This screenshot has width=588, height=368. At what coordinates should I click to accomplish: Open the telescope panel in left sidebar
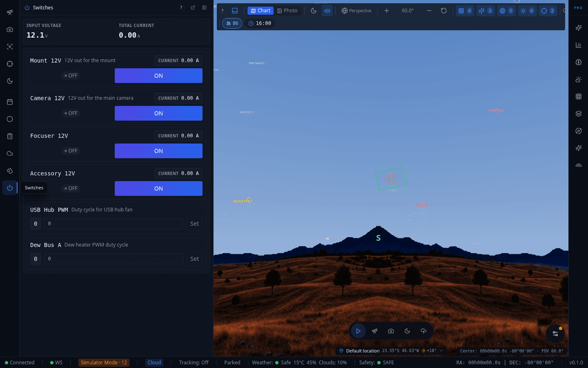(x=10, y=12)
